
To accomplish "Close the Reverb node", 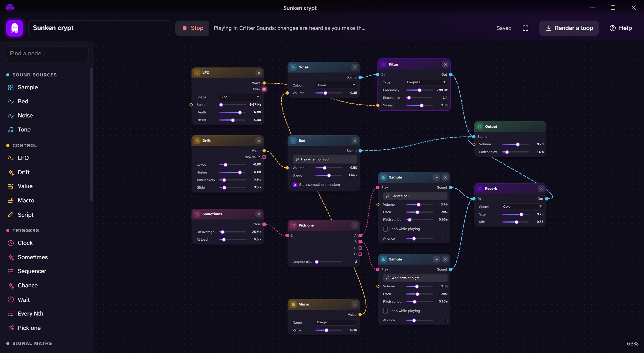I will [x=541, y=189].
